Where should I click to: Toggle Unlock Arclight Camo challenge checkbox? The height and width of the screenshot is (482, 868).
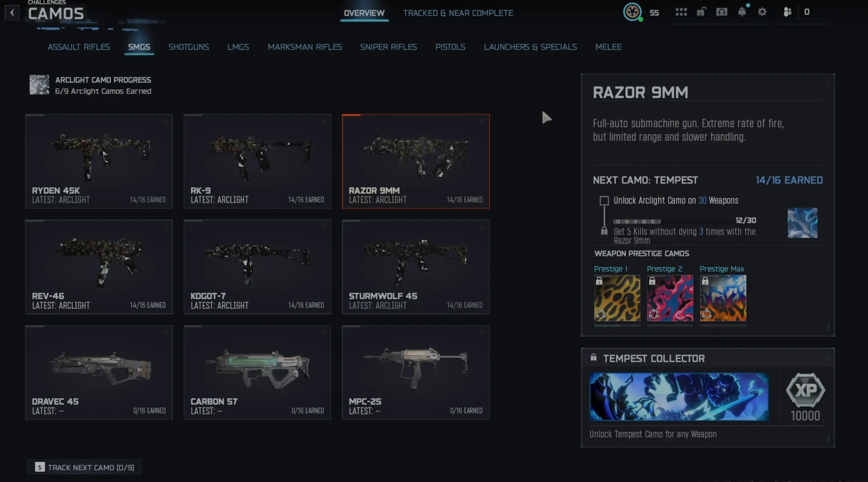click(604, 201)
